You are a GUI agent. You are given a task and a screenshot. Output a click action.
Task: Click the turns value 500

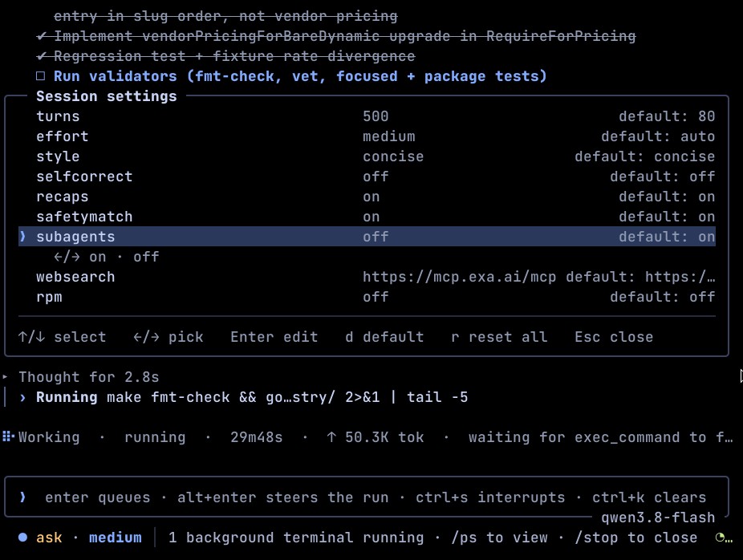(376, 116)
